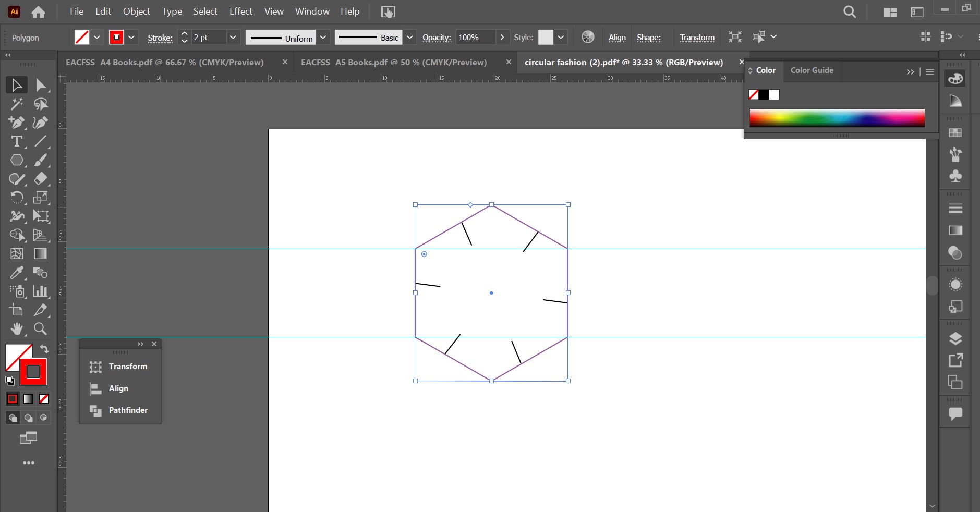Click Align link in control bar
Screen dimensions: 980x512
point(617,38)
